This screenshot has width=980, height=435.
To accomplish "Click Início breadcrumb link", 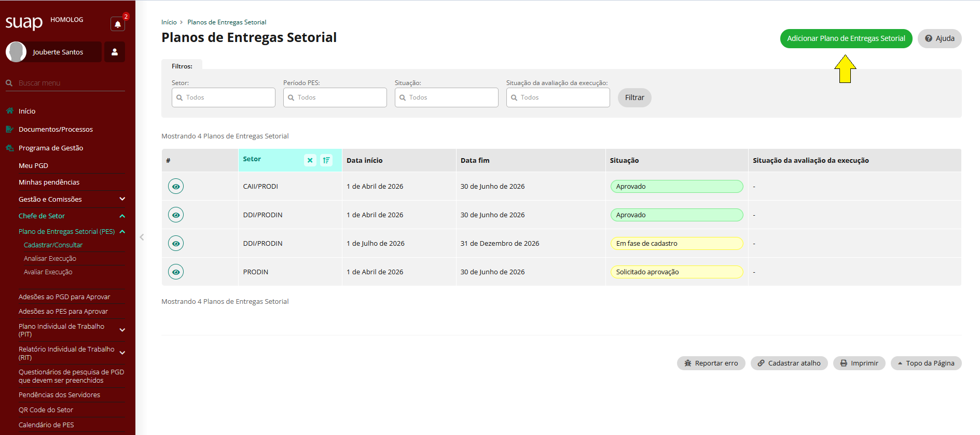I will [x=169, y=22].
